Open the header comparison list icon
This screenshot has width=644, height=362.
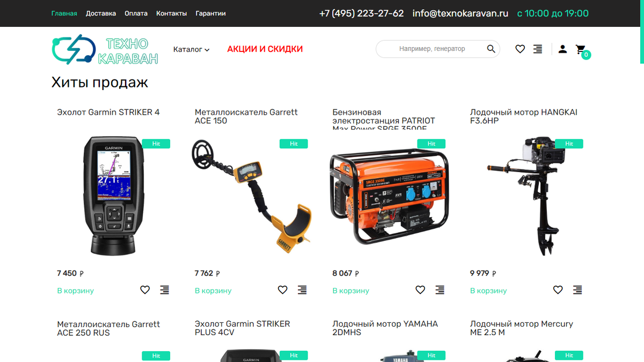538,49
